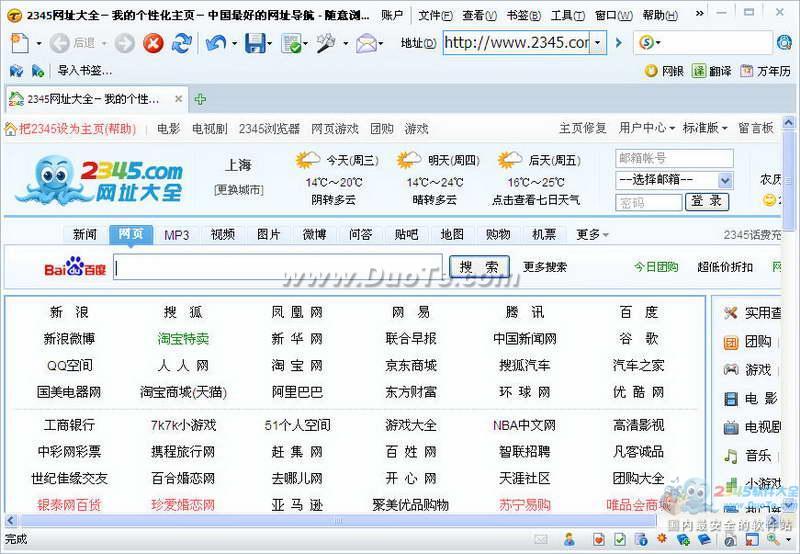
Task: Click the checkmark document status bar icon
Action: (619, 539)
